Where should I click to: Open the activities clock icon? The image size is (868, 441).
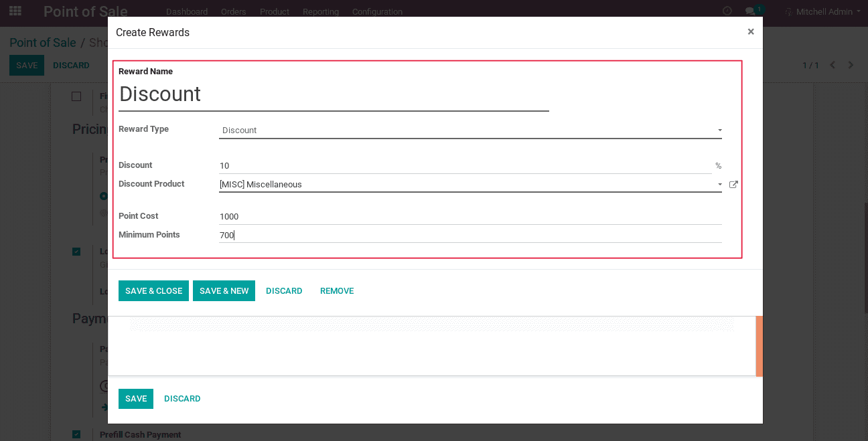pos(728,11)
